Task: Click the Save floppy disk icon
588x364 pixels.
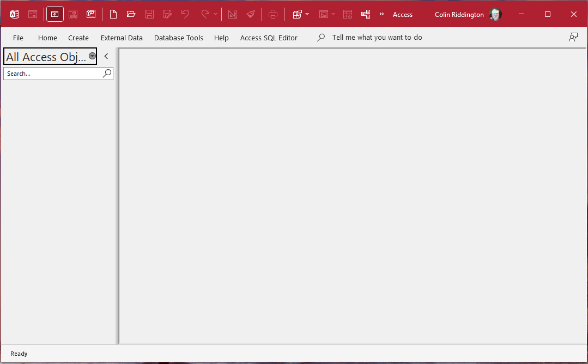Action: 149,14
